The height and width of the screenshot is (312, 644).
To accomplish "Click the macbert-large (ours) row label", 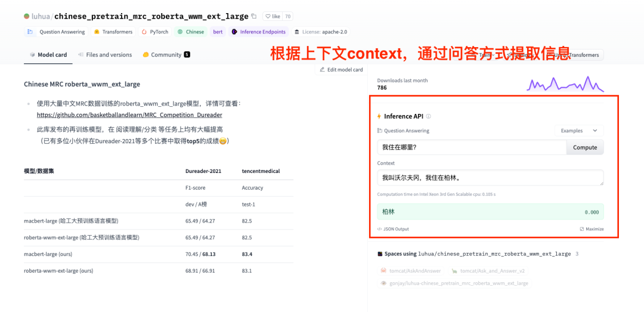I will (x=48, y=254).
